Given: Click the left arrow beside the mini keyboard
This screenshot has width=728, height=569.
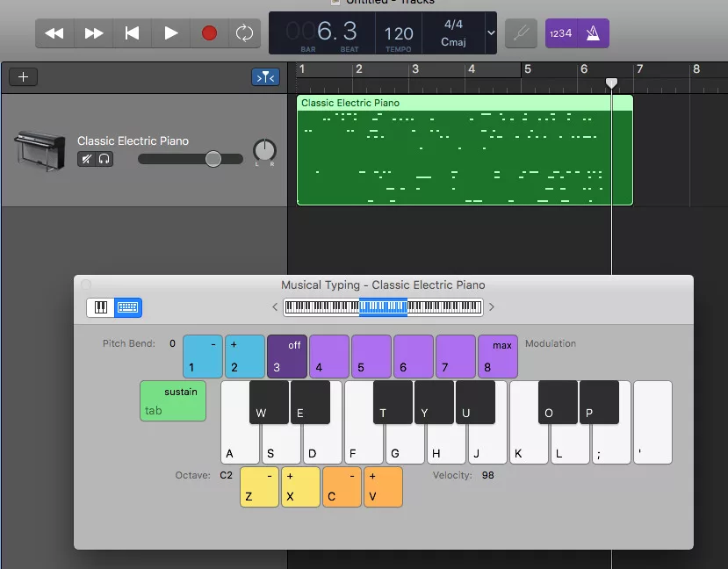Looking at the screenshot, I should (275, 308).
